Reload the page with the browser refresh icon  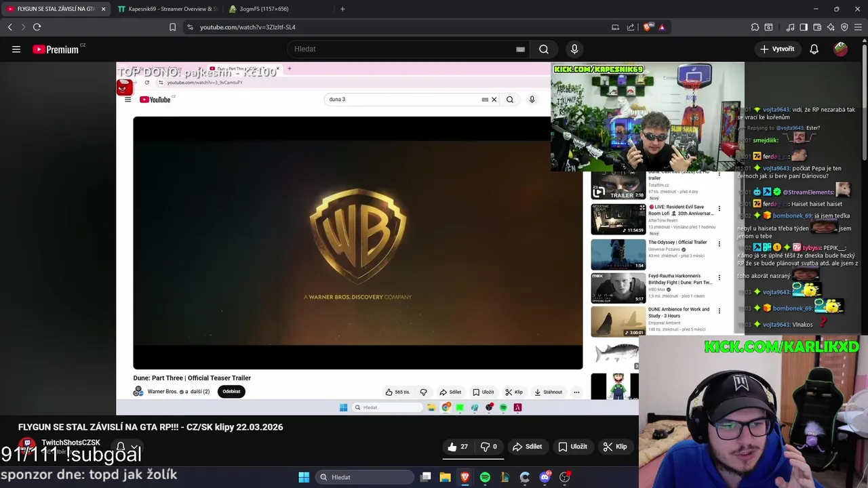[37, 27]
